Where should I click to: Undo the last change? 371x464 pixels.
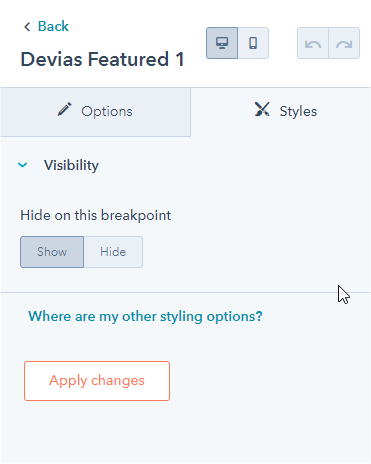click(x=313, y=43)
